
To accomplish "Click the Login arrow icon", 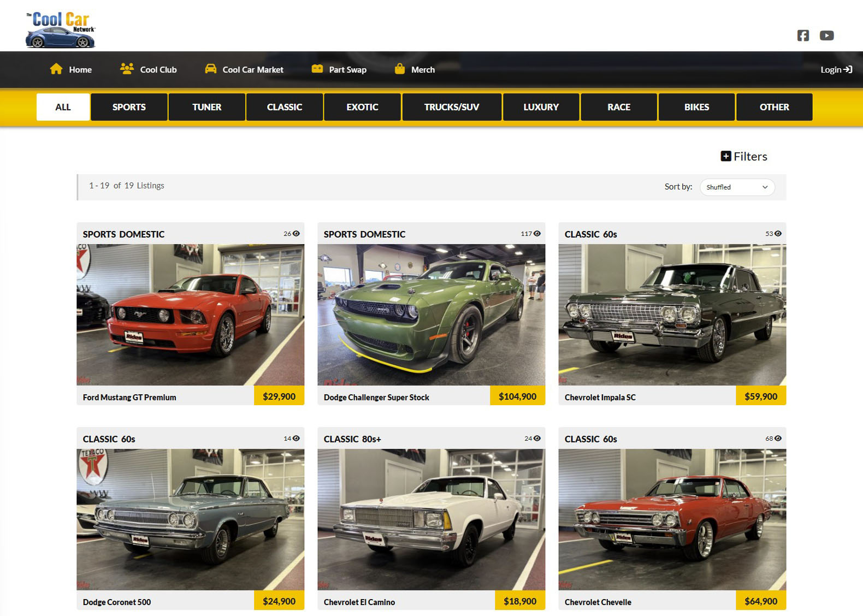I will [x=848, y=69].
